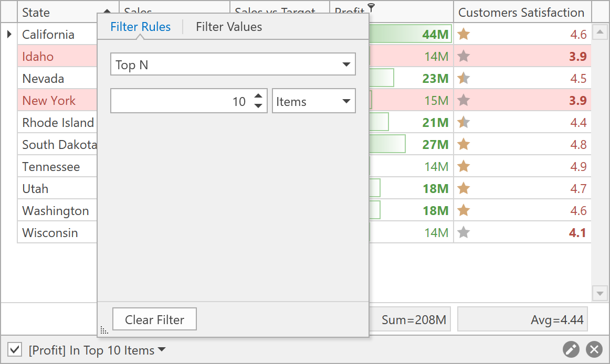The image size is (610, 364).
Task: Click South Dakota's 27M profit data bar
Action: (x=387, y=144)
